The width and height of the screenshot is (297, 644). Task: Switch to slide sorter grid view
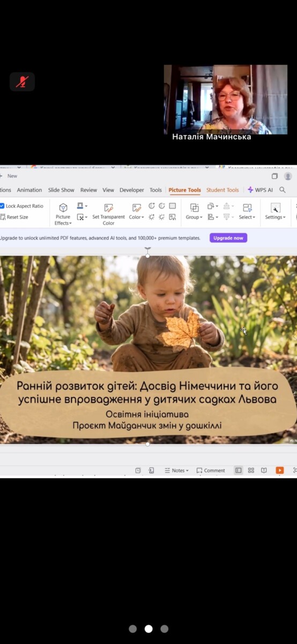coord(251,470)
